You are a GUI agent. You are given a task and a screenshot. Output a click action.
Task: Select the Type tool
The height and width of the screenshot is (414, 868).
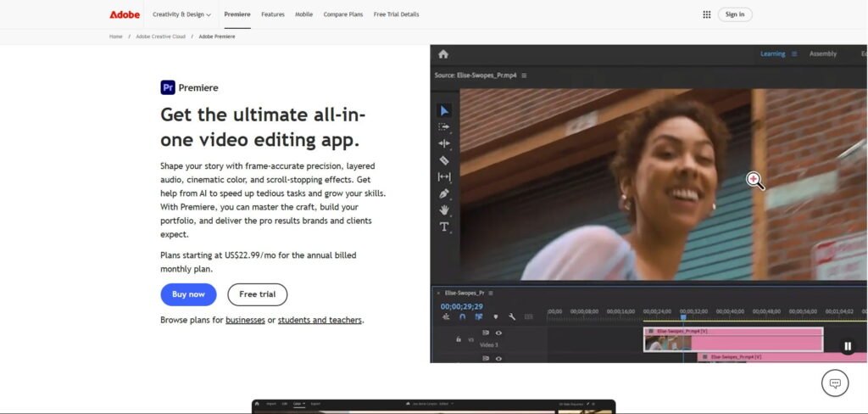click(444, 227)
